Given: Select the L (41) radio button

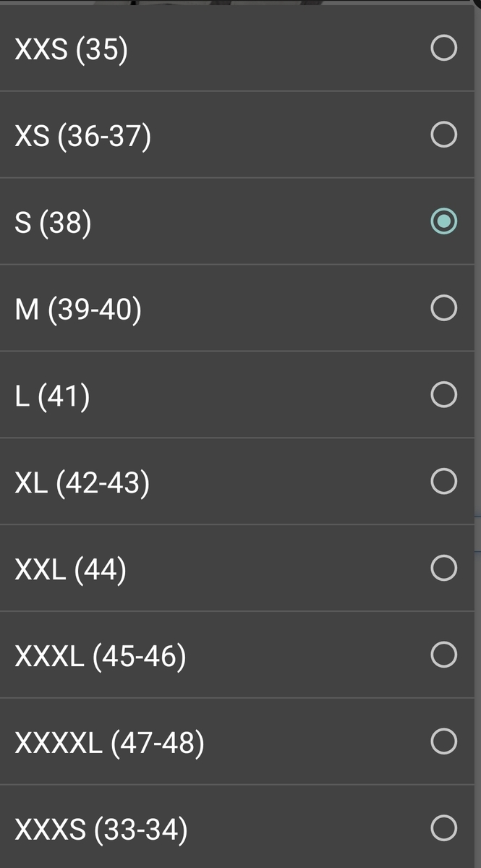Looking at the screenshot, I should point(443,395).
